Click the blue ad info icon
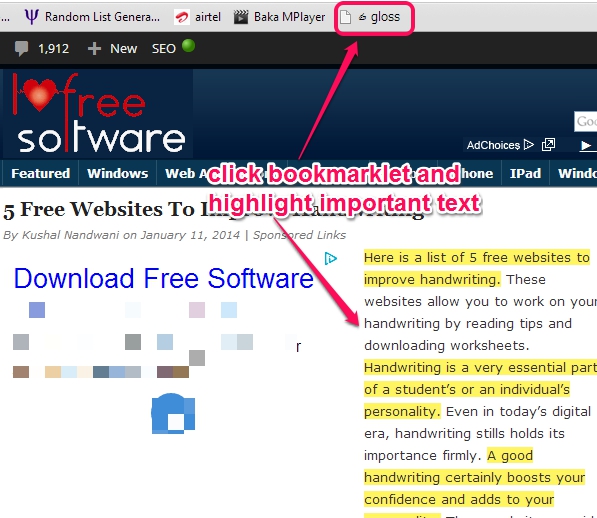Viewport: 597px width, 518px height. click(330, 259)
